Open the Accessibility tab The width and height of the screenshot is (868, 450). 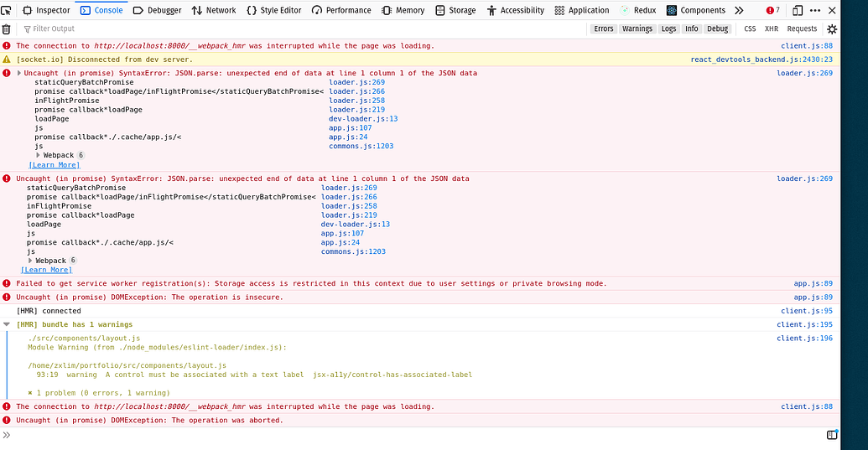(516, 10)
